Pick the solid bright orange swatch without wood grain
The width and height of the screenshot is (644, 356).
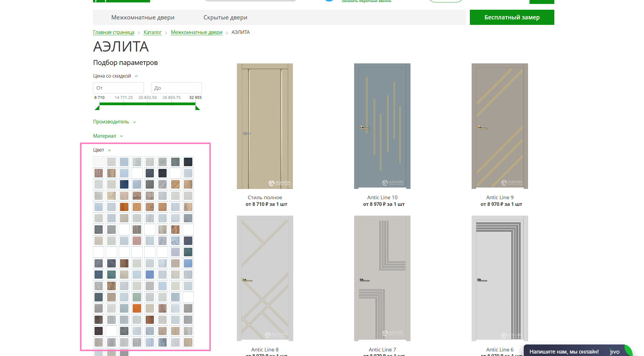[137, 308]
